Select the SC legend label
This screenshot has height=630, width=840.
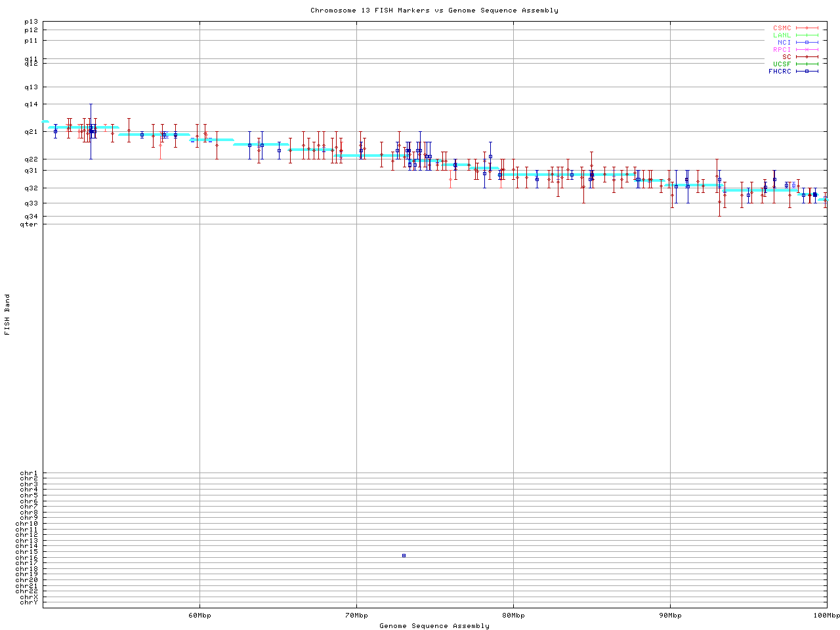[786, 56]
